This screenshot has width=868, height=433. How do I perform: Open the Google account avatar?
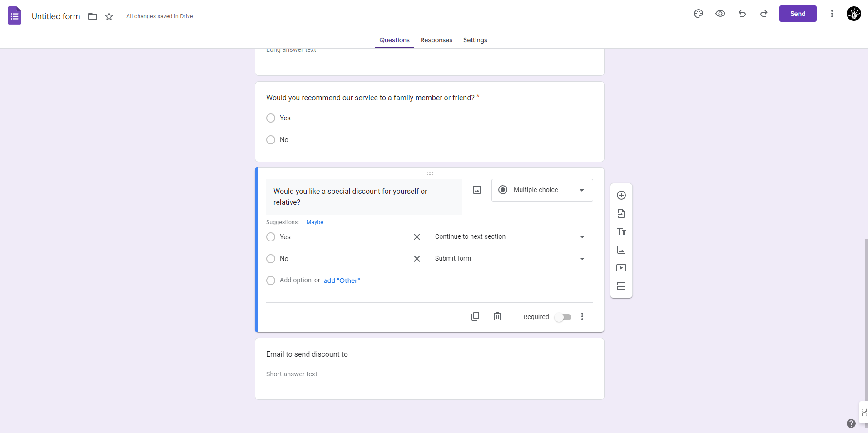854,14
